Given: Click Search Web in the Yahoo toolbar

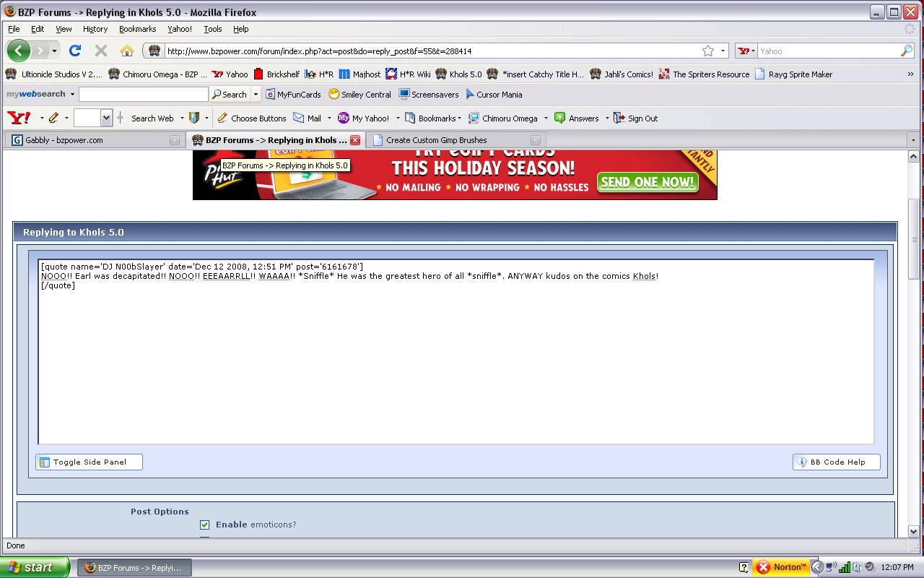Looking at the screenshot, I should tap(152, 118).
